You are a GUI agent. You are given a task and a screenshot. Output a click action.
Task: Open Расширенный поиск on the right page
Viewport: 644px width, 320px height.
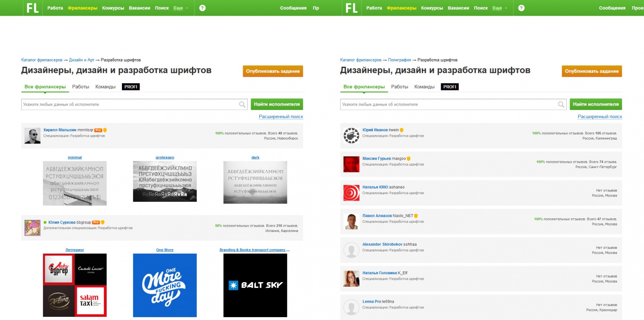[600, 117]
